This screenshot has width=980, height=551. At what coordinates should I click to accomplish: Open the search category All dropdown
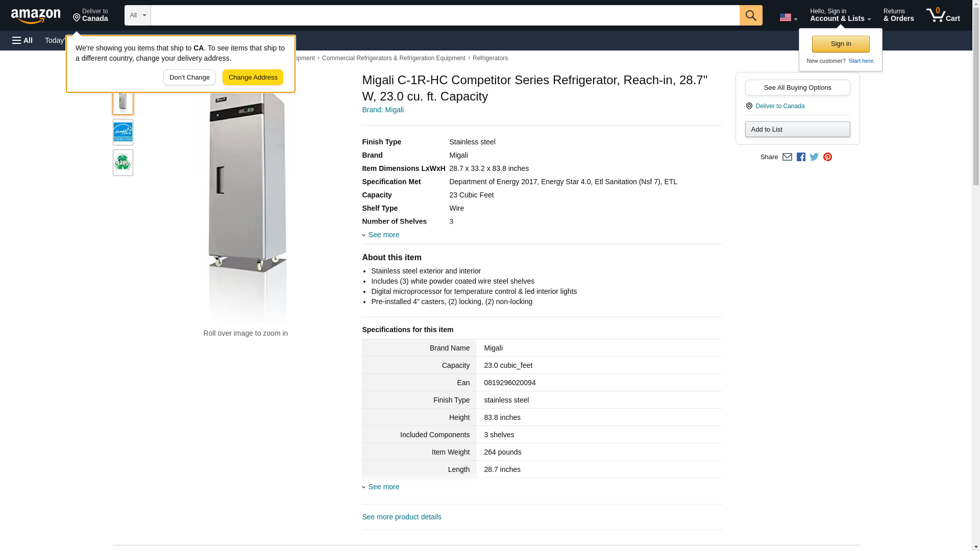pyautogui.click(x=137, y=15)
